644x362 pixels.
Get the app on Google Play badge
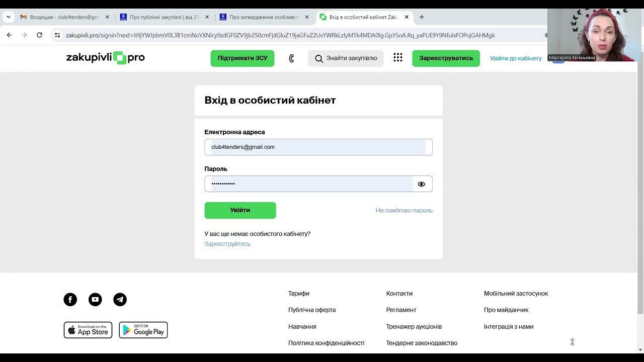click(x=143, y=330)
